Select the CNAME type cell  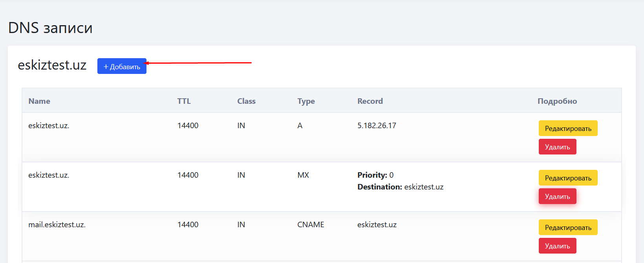[x=311, y=224]
